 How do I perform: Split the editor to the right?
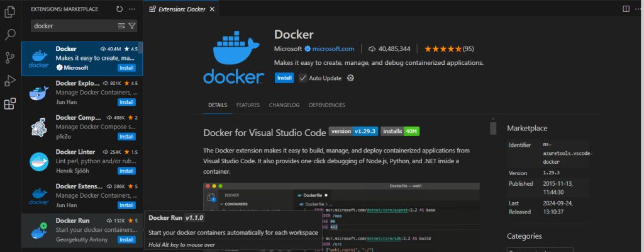[626, 9]
